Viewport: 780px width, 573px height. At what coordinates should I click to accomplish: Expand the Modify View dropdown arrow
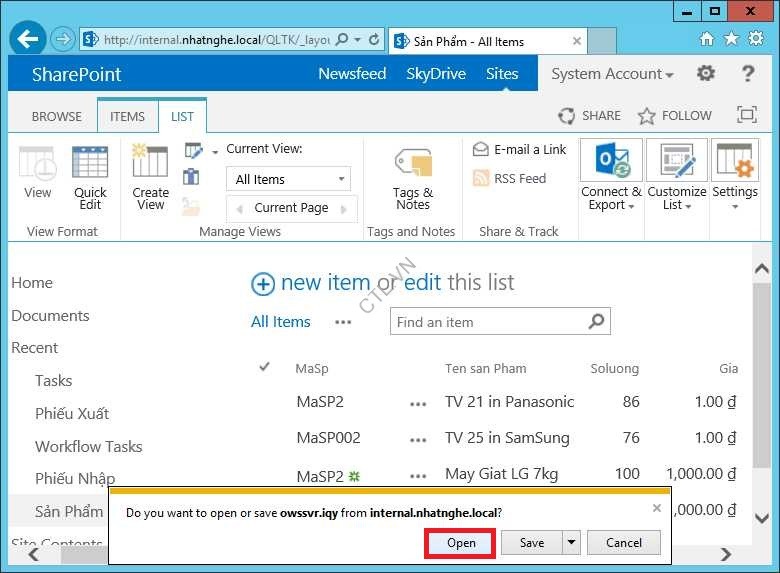[215, 152]
